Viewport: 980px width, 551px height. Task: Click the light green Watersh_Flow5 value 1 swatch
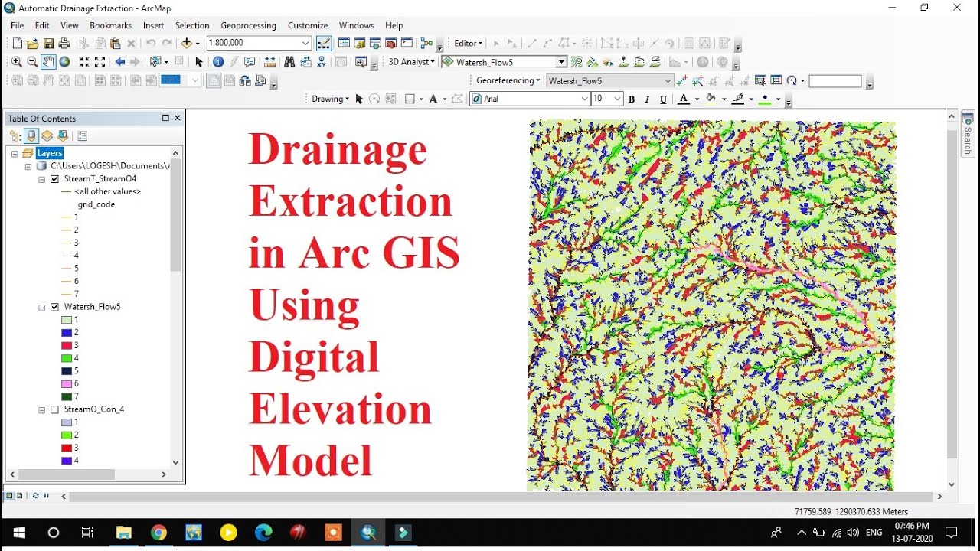point(67,320)
